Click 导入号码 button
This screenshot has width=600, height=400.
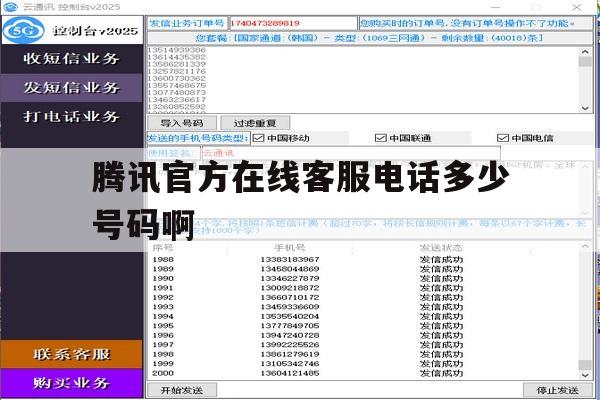pyautogui.click(x=182, y=123)
